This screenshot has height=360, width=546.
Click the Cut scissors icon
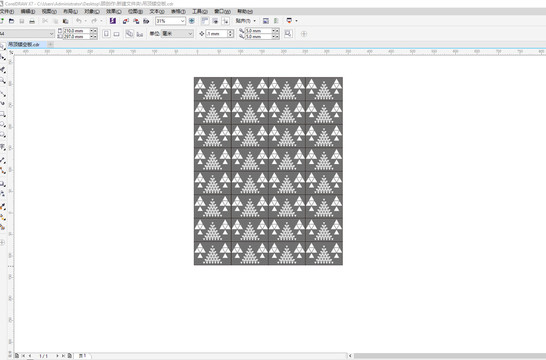(45, 21)
